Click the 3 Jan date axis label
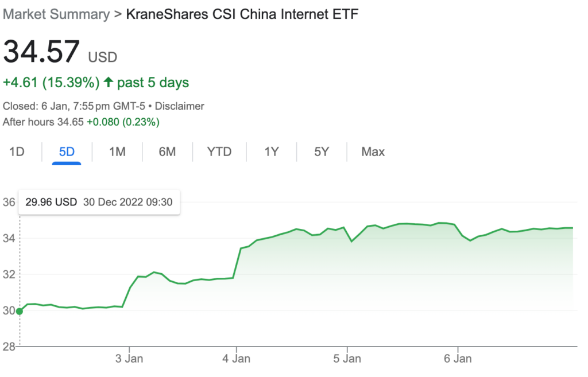 coord(129,359)
